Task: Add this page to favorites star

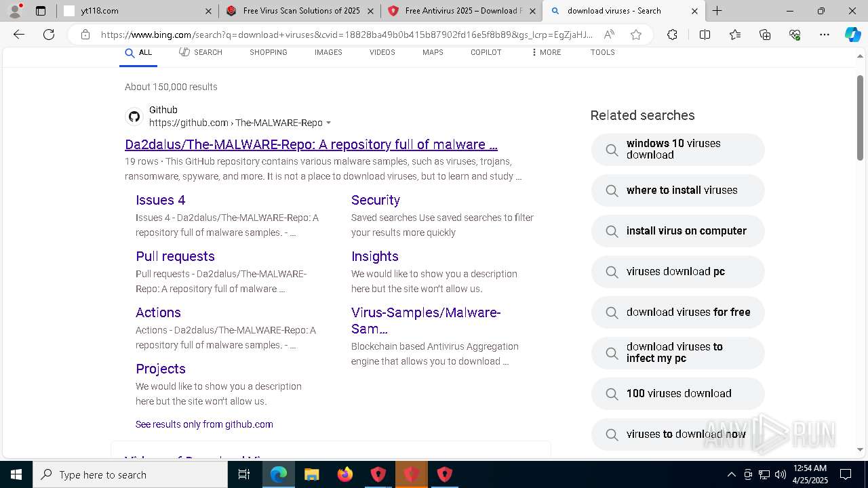Action: [x=636, y=35]
